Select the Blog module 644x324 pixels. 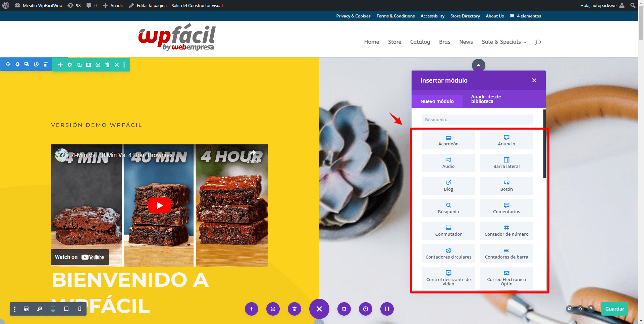[x=448, y=185]
